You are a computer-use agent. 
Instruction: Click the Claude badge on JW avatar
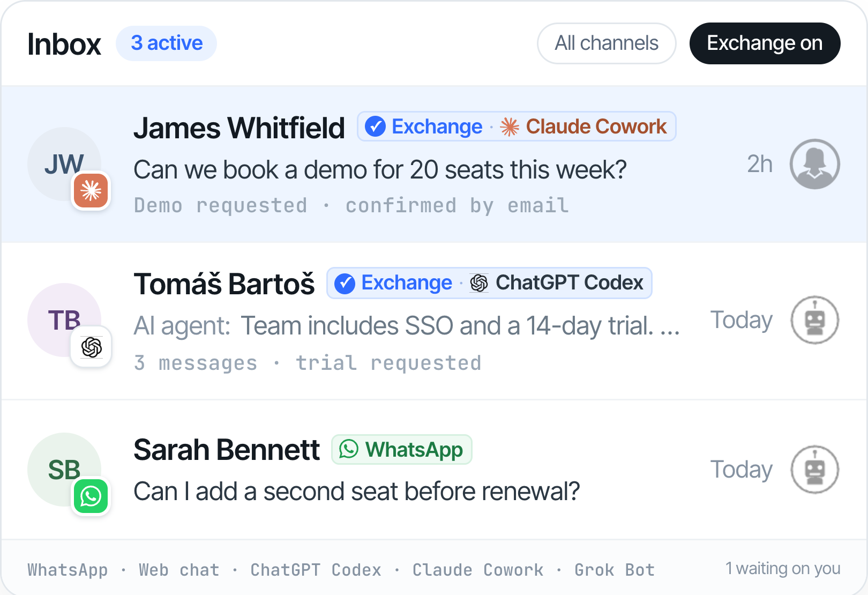[x=91, y=191]
